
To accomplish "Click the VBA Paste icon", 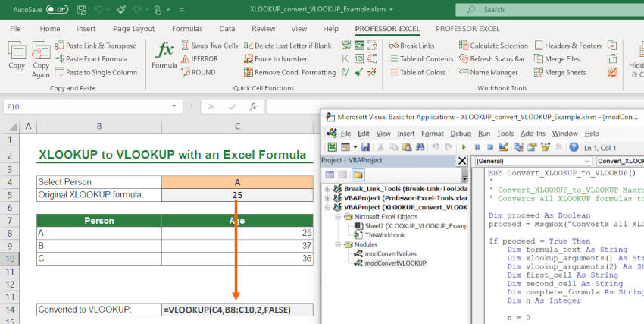I will coord(407,147).
